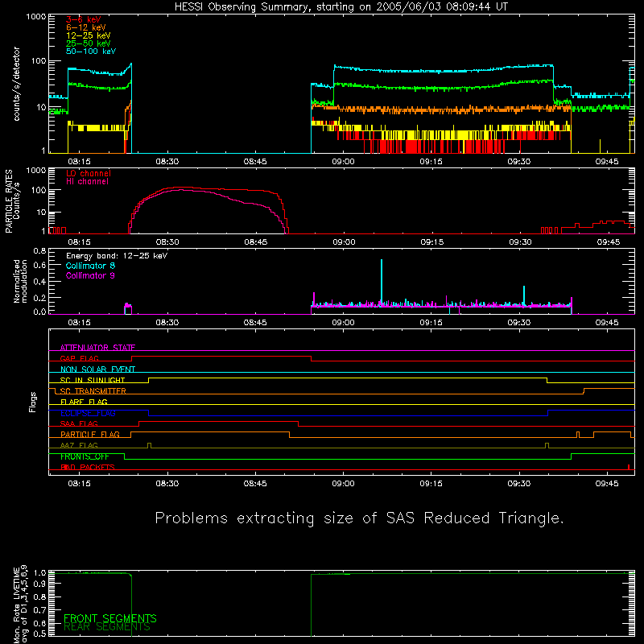
Task: Select the SC_IN_SUNLIGHT flag label
Action: click(93, 380)
